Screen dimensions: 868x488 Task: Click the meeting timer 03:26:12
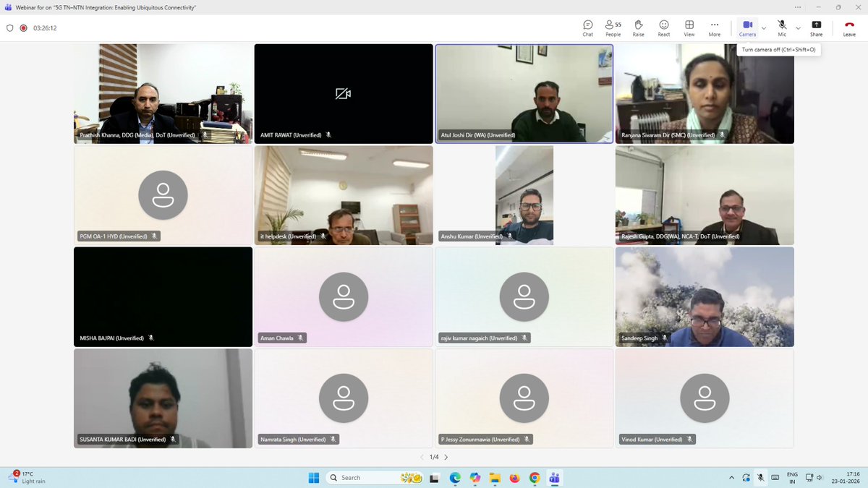tap(45, 28)
